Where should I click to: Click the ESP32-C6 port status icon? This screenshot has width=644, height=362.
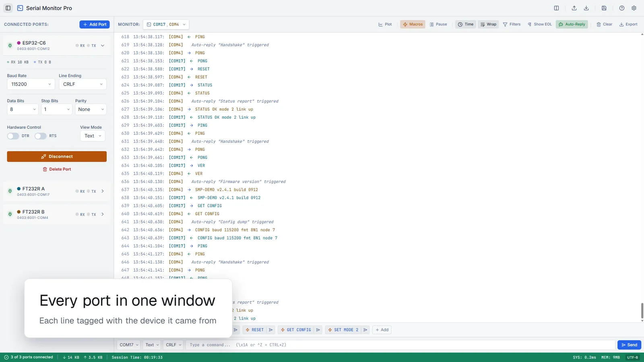click(x=10, y=45)
